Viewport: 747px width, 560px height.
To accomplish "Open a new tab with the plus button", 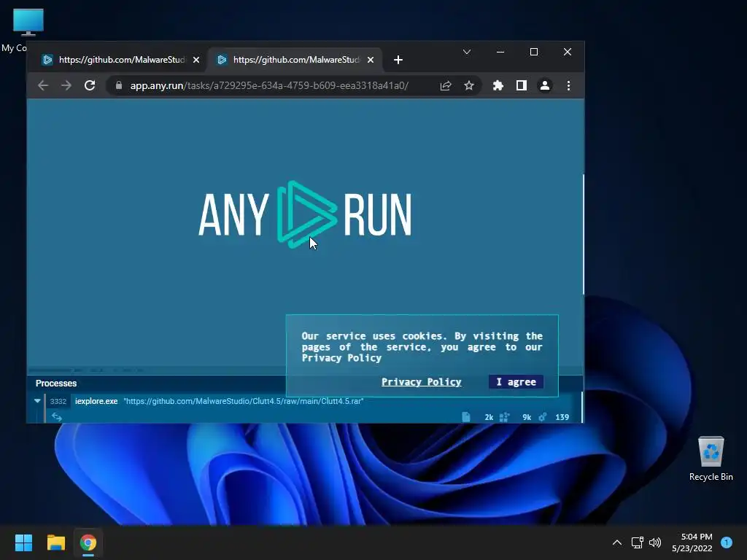I will click(398, 60).
